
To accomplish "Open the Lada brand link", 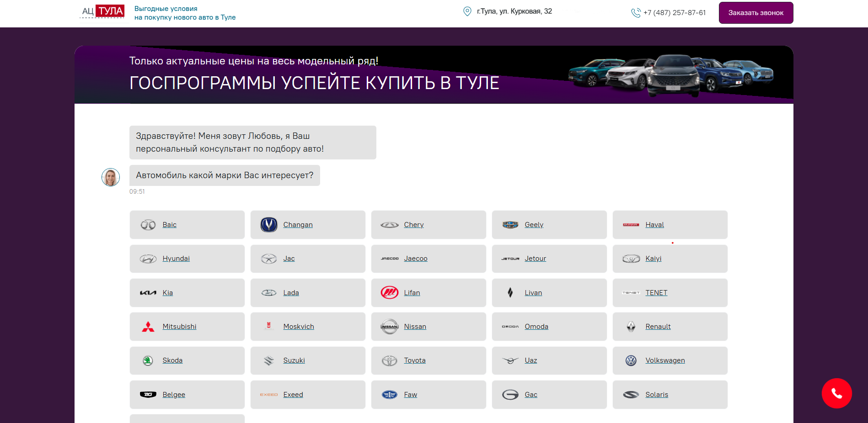I will (291, 293).
